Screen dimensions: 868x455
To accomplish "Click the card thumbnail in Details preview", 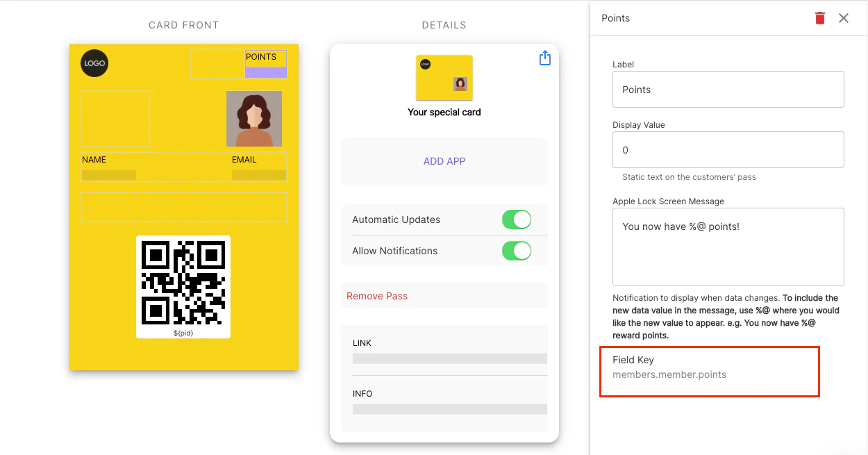I will tap(444, 78).
